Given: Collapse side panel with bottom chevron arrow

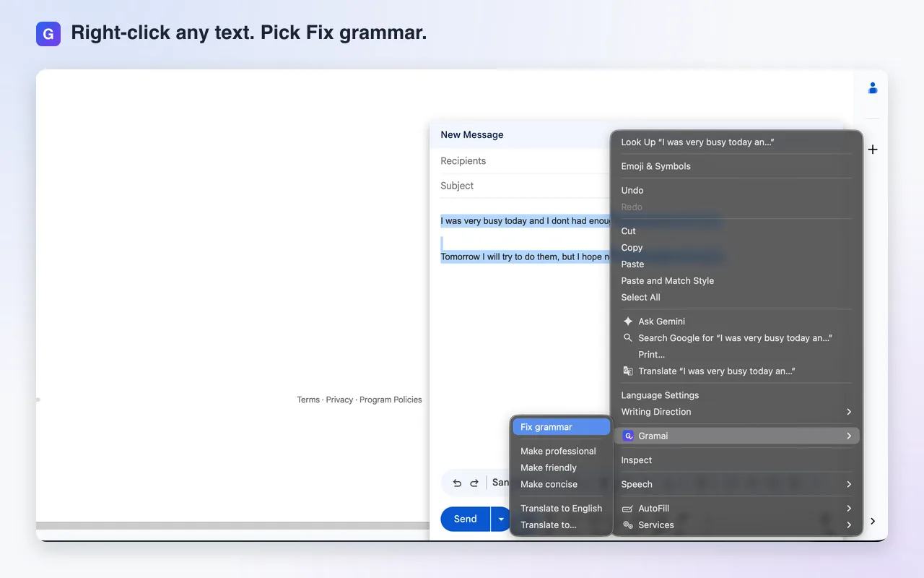Looking at the screenshot, I should (x=872, y=521).
